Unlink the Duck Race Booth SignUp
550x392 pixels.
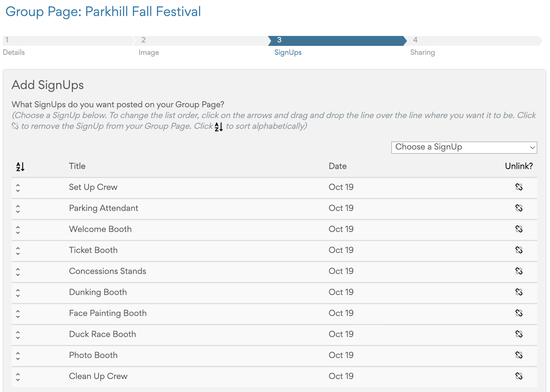(x=519, y=334)
